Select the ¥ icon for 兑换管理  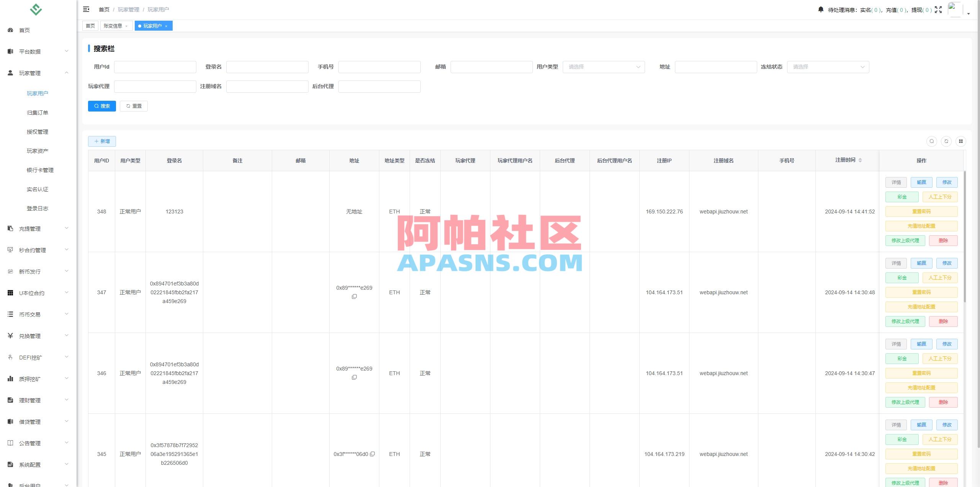pos(10,336)
